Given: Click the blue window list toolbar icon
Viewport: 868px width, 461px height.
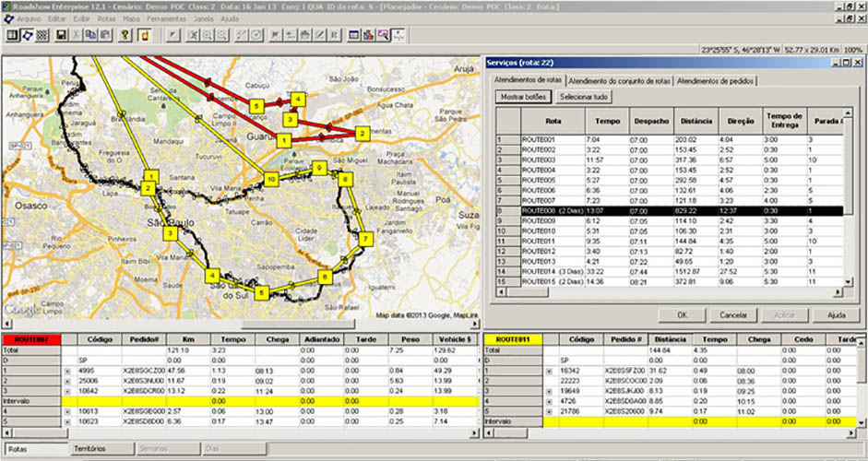Looking at the screenshot, I should pos(353,35).
